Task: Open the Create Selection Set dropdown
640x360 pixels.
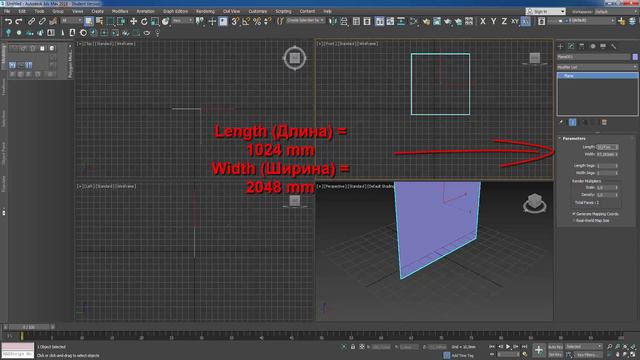Action: pos(305,20)
